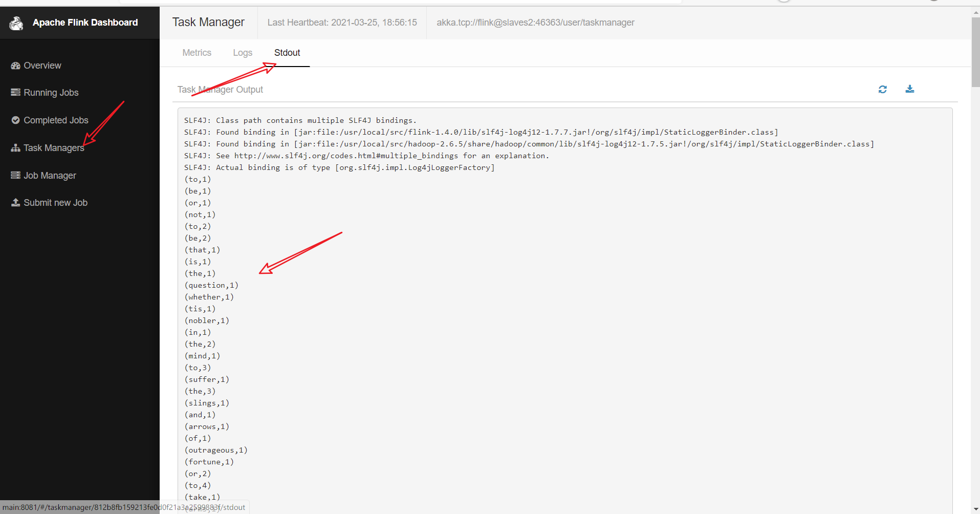
Task: Click the (tis,1) output line
Action: [200, 309]
